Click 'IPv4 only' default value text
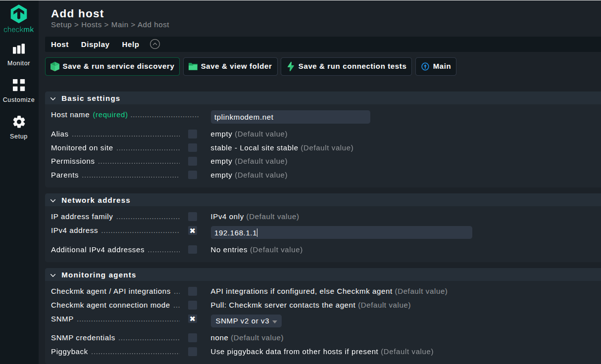Image resolution: width=601 pixels, height=364 pixels. [x=227, y=217]
